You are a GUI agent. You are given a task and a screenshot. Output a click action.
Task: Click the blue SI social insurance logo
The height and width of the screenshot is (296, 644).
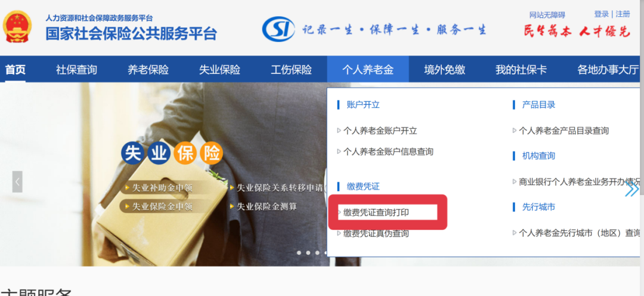(278, 29)
